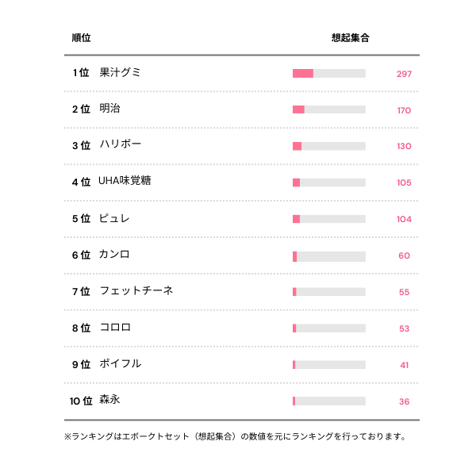Click the 想起集合 column header
Image resolution: width=476 pixels, height=476 pixels.
(350, 37)
